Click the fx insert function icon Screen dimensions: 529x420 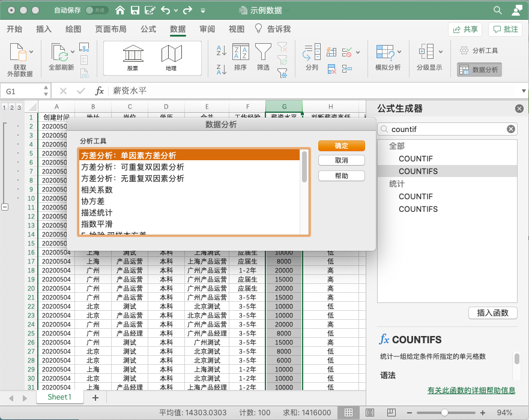[x=100, y=91]
